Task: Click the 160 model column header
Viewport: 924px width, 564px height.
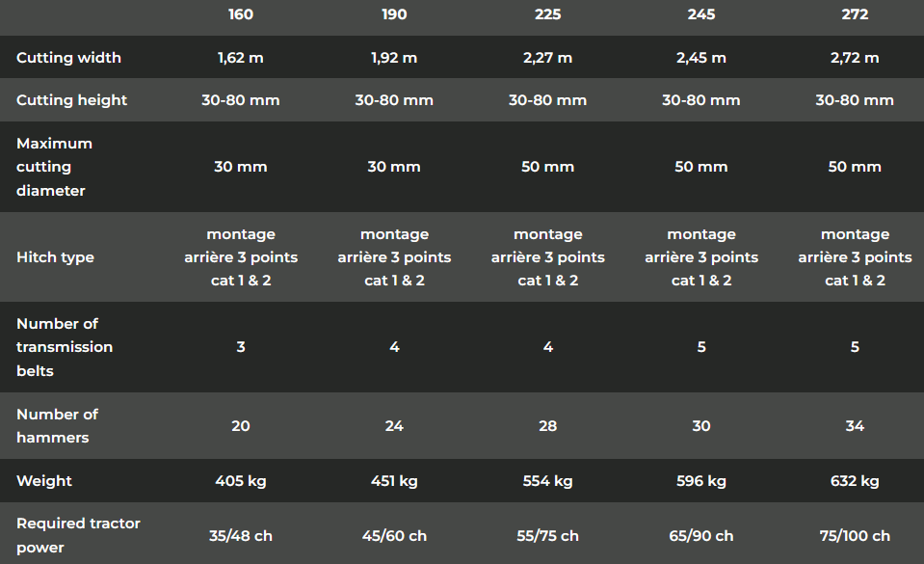Action: click(241, 14)
